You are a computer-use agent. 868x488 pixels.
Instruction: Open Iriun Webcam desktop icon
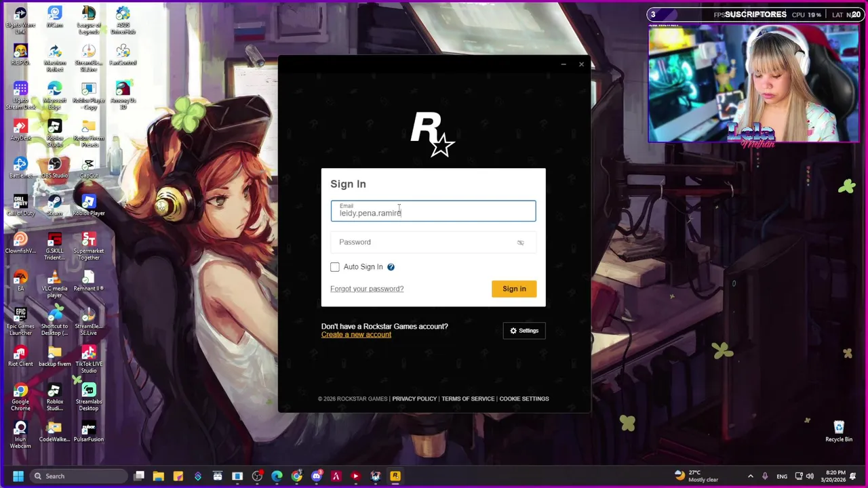20,434
